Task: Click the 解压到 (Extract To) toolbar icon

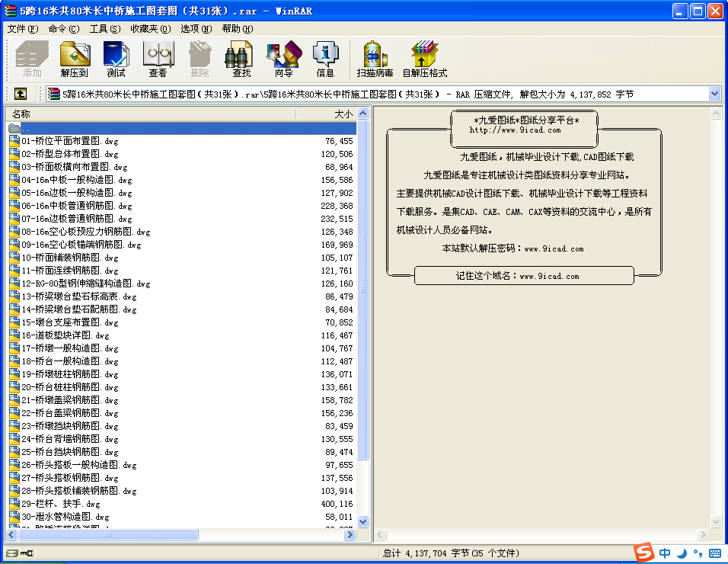Action: tap(75, 59)
